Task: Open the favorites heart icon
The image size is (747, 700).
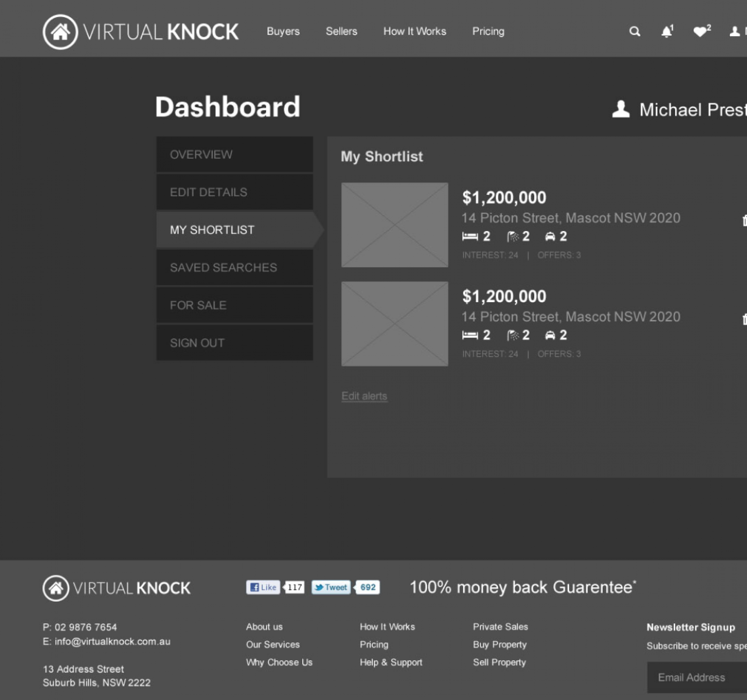Action: tap(700, 31)
